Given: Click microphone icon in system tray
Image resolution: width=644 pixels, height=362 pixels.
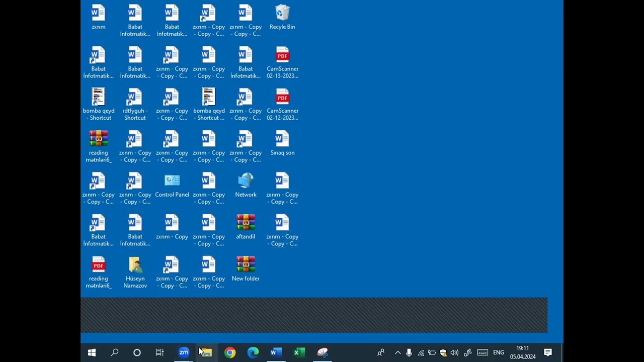Looking at the screenshot, I should [409, 352].
